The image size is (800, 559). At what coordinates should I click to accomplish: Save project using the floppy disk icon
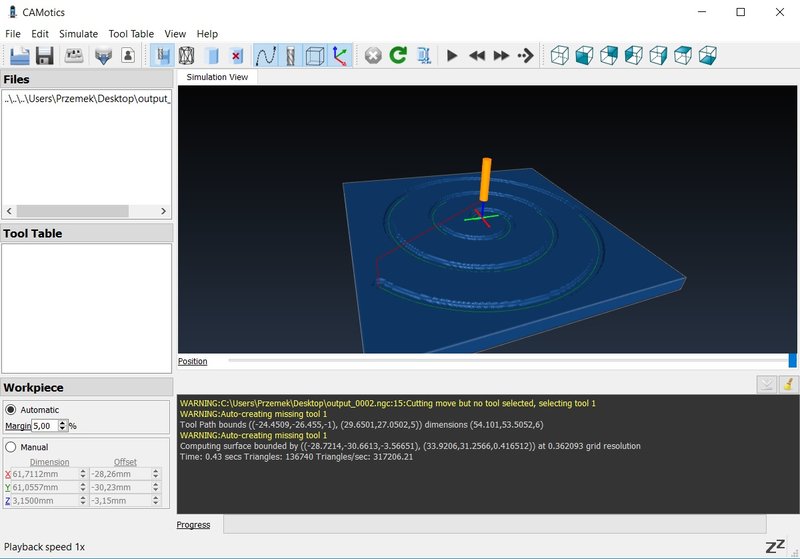(45, 55)
